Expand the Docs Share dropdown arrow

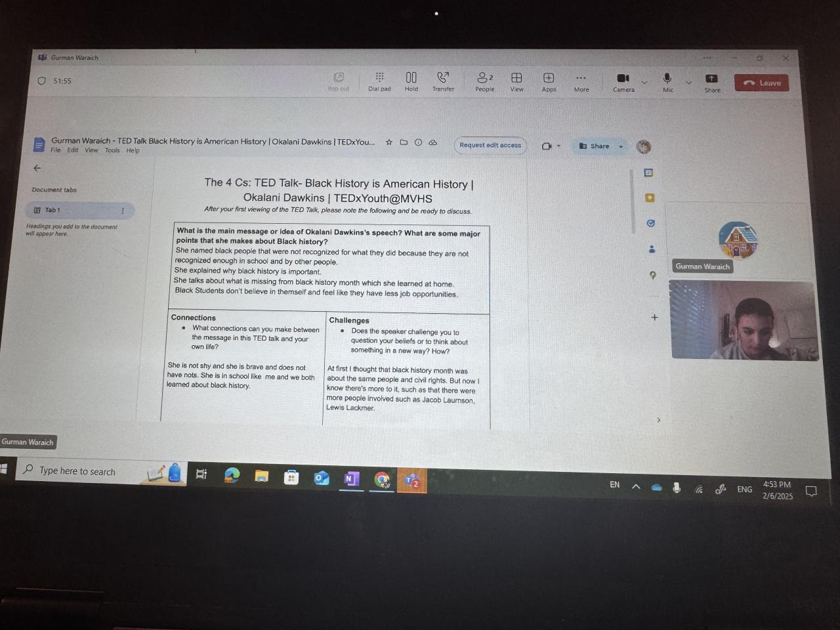point(621,146)
